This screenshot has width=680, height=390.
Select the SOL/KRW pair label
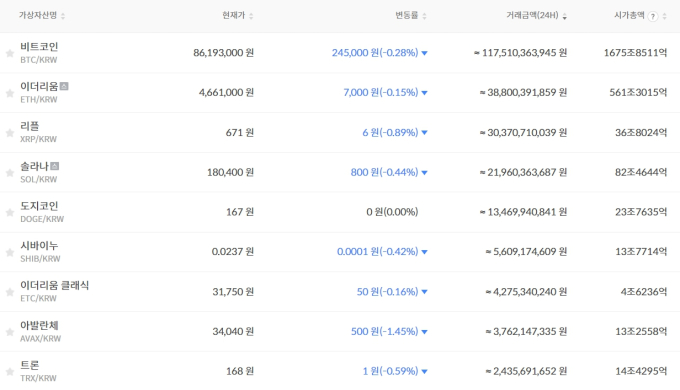tap(39, 179)
